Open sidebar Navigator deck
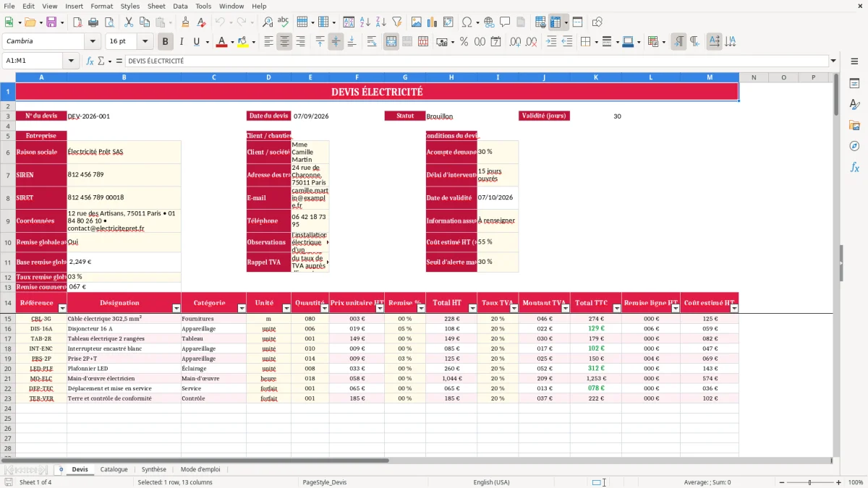The width and height of the screenshot is (868, 488). pos(854,147)
